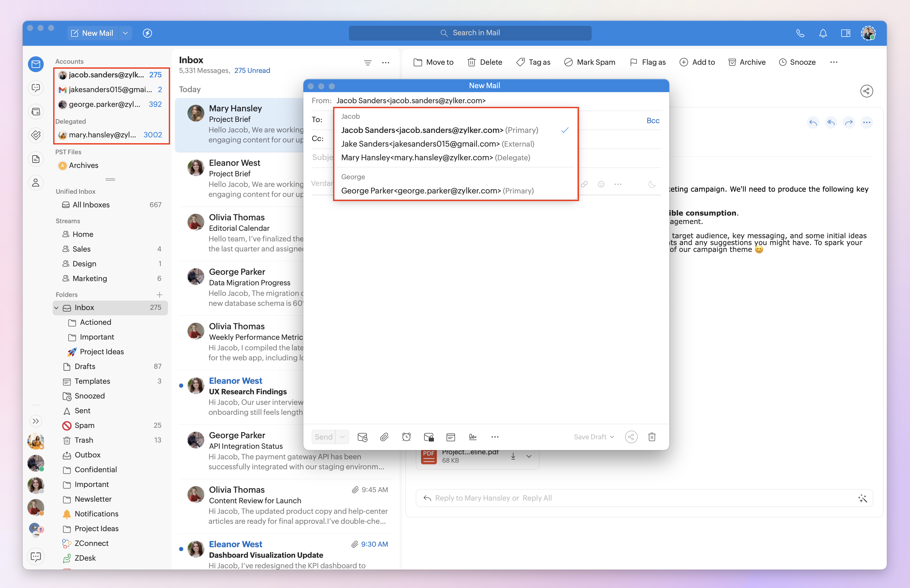Expand the Send options dropdown arrow
910x588 pixels.
coord(342,437)
